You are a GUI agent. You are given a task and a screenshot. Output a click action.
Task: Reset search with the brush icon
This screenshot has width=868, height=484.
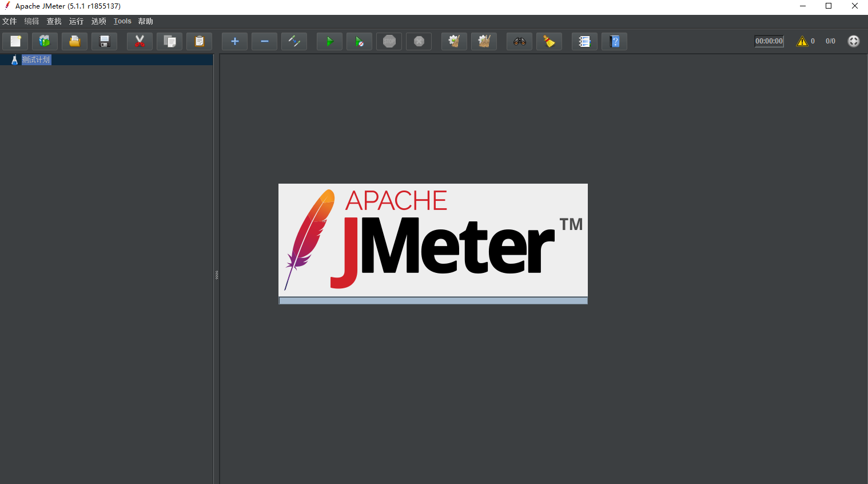(549, 41)
